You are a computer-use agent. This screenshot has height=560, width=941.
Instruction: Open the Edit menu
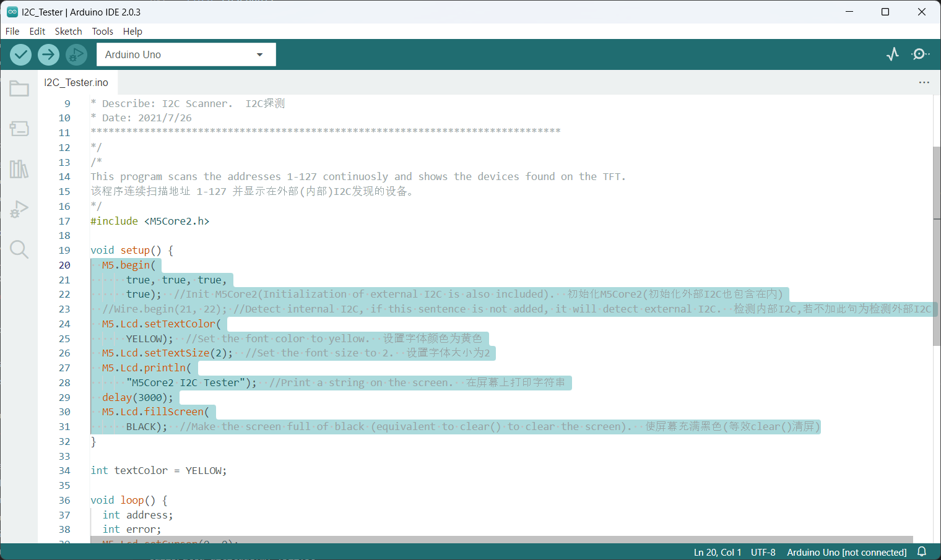click(37, 31)
